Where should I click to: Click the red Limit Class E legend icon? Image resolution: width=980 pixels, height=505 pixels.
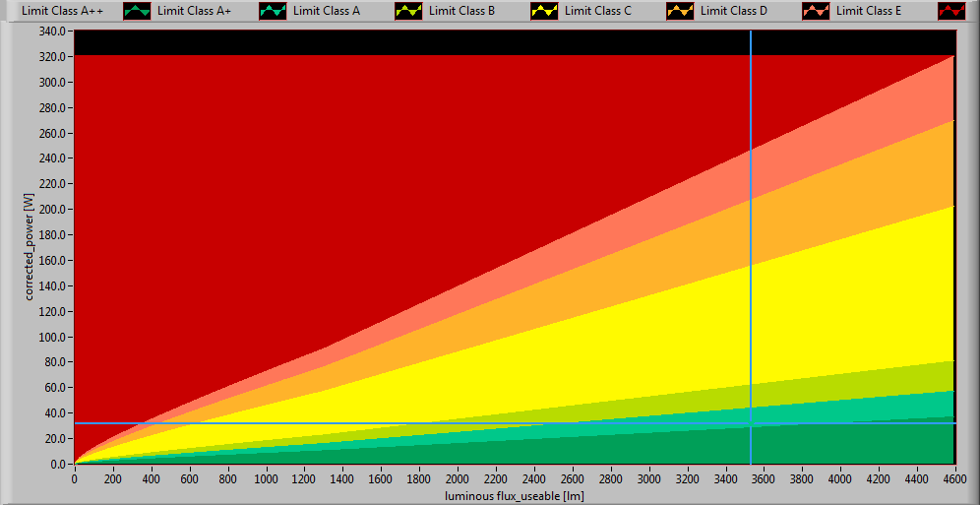(x=952, y=12)
